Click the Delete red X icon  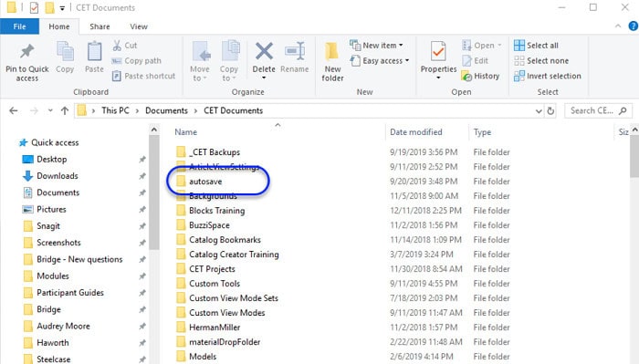click(264, 51)
